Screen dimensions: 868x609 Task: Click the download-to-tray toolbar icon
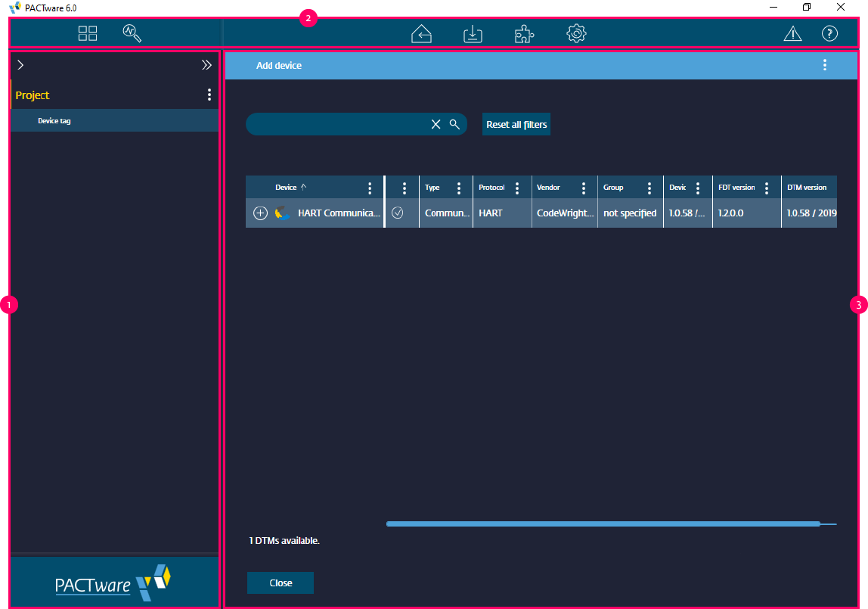473,34
